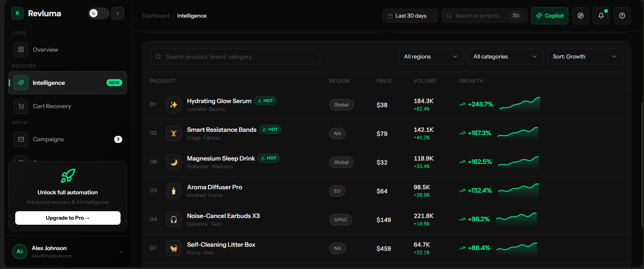Click the 221.8K volume value

(423, 216)
